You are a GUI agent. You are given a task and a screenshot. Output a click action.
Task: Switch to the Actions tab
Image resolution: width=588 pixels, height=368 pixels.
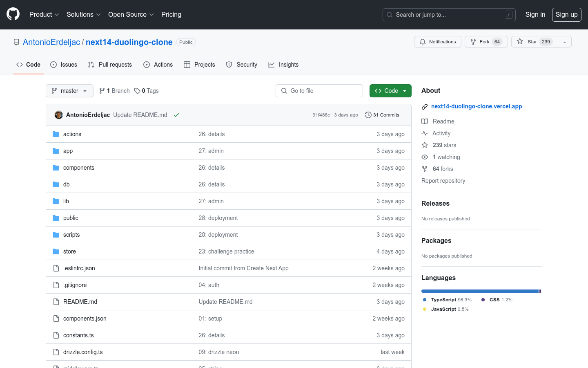(x=158, y=65)
